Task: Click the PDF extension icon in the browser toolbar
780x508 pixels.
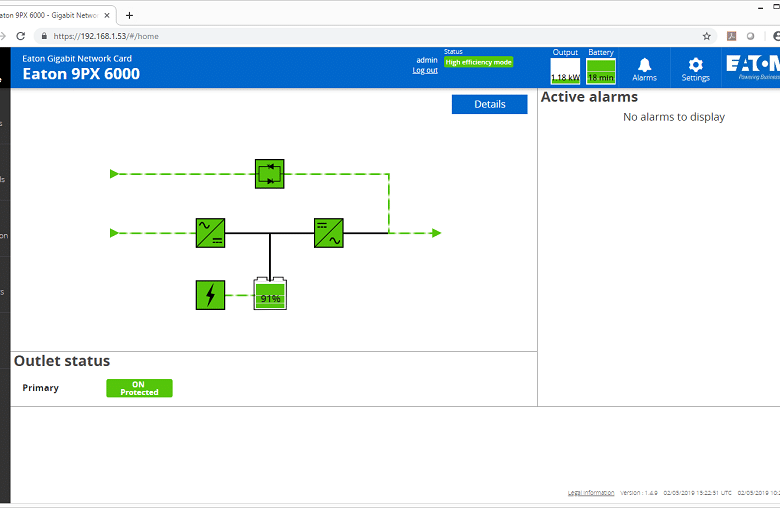Action: point(731,36)
